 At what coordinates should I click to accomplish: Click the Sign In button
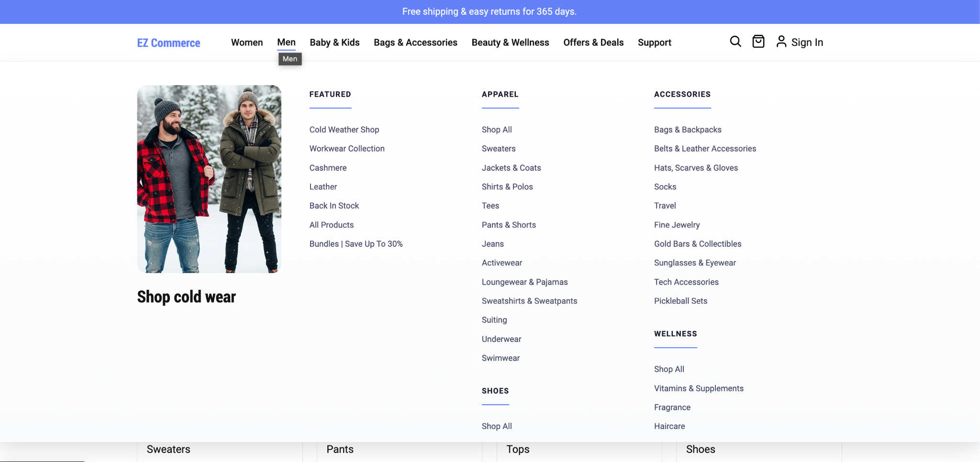(807, 42)
